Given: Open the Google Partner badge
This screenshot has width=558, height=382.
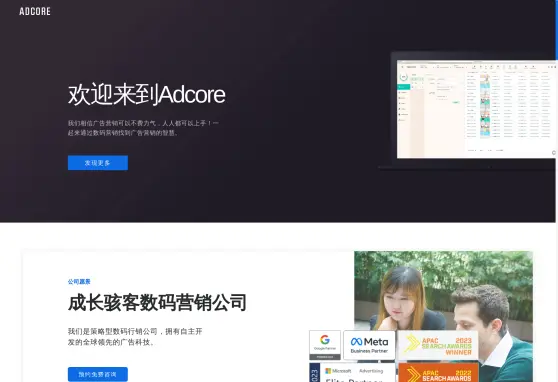Looking at the screenshot, I should click(x=325, y=345).
